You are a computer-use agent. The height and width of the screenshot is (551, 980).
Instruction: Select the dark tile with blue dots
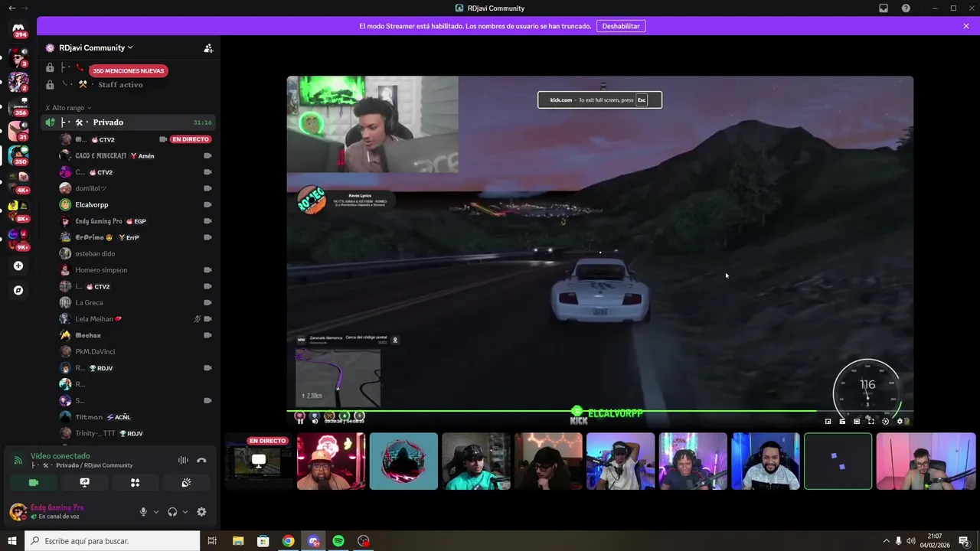tap(838, 461)
